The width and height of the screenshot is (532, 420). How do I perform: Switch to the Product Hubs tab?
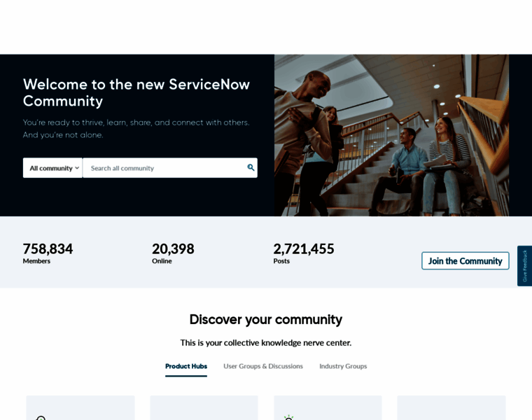click(x=186, y=366)
